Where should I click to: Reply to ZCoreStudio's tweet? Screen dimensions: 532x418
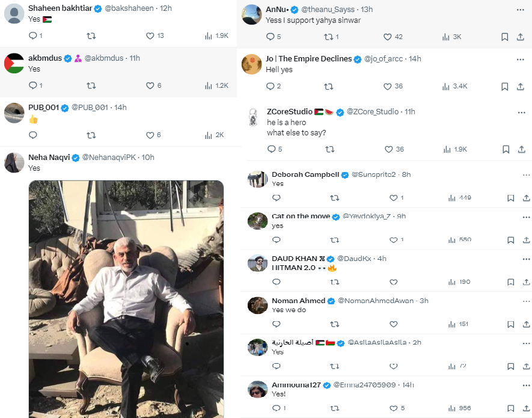pyautogui.click(x=271, y=149)
